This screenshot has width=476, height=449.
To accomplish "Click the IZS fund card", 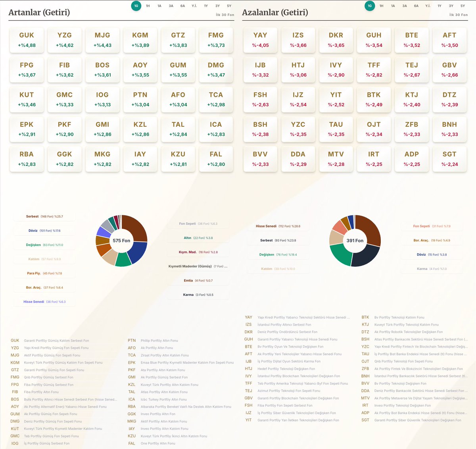I will tap(298, 40).
